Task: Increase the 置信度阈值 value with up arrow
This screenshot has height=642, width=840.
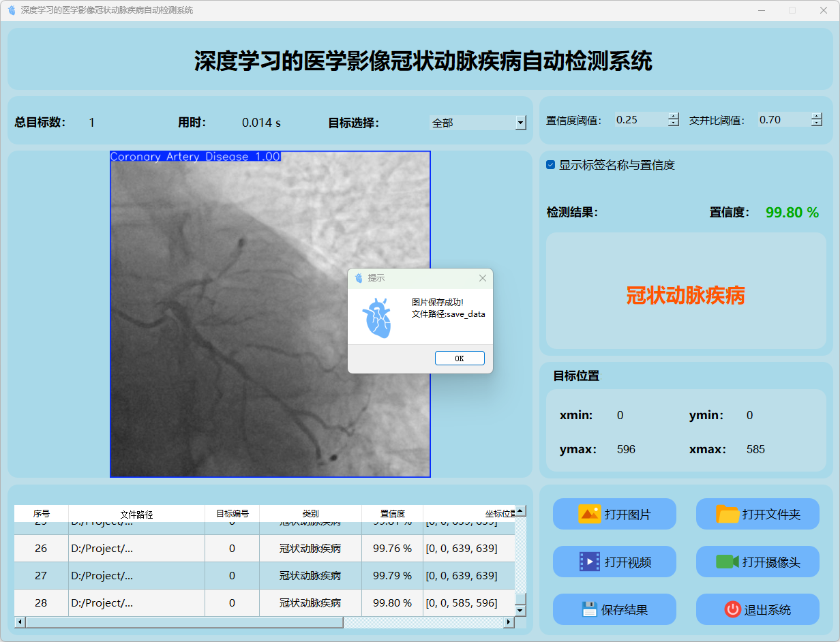Action: coord(674,116)
